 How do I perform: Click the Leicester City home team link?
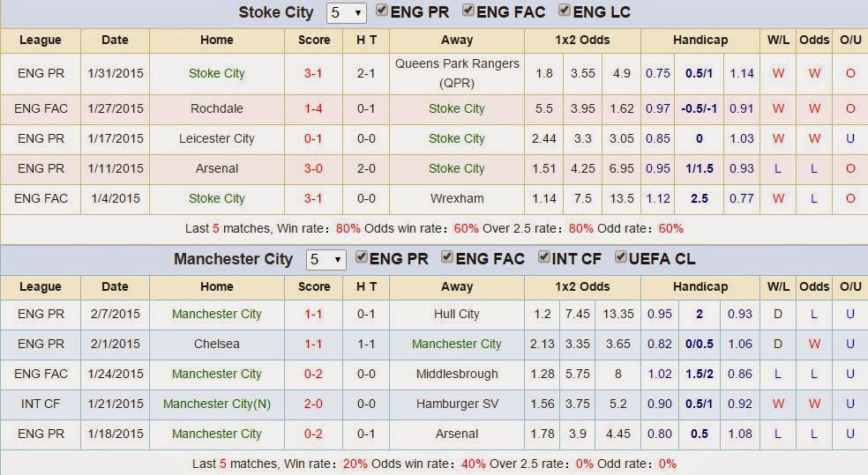(x=216, y=138)
